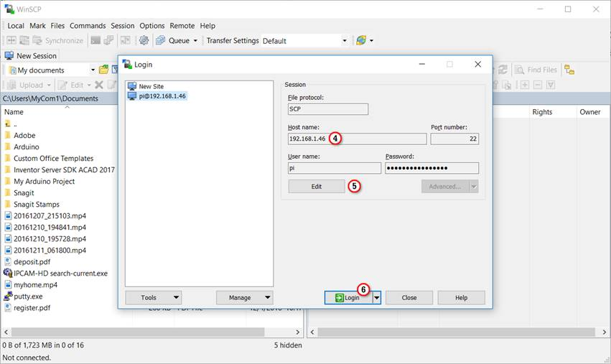Screen dimensions: 611x364
Task: Click Find Files in remote panel toolbar
Action: (x=536, y=70)
